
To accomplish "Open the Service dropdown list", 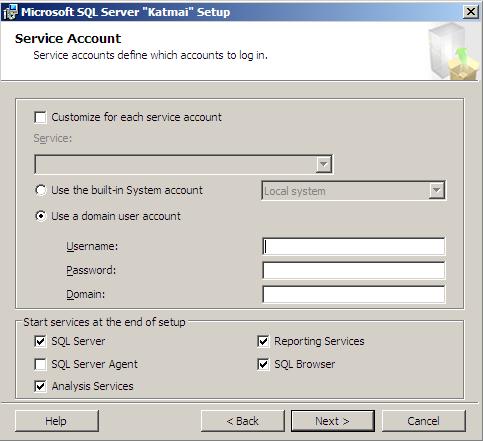I will click(323, 164).
